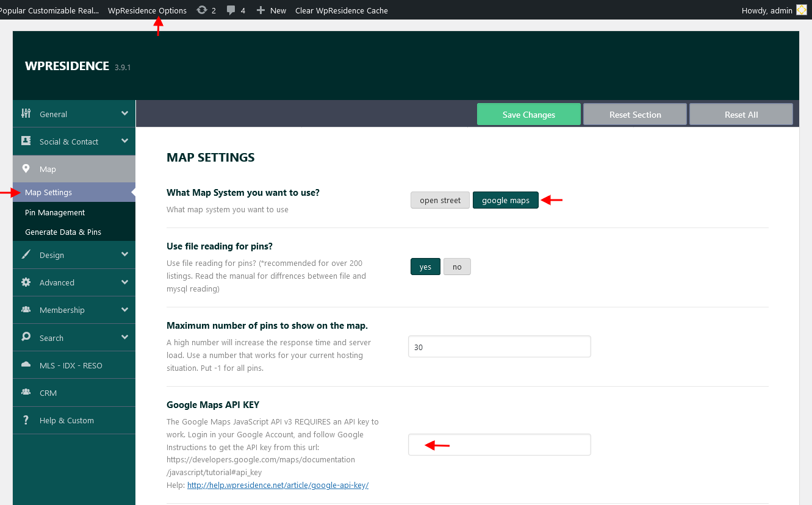The image size is (812, 505).
Task: Click the Map pin icon in sidebar
Action: click(x=26, y=169)
